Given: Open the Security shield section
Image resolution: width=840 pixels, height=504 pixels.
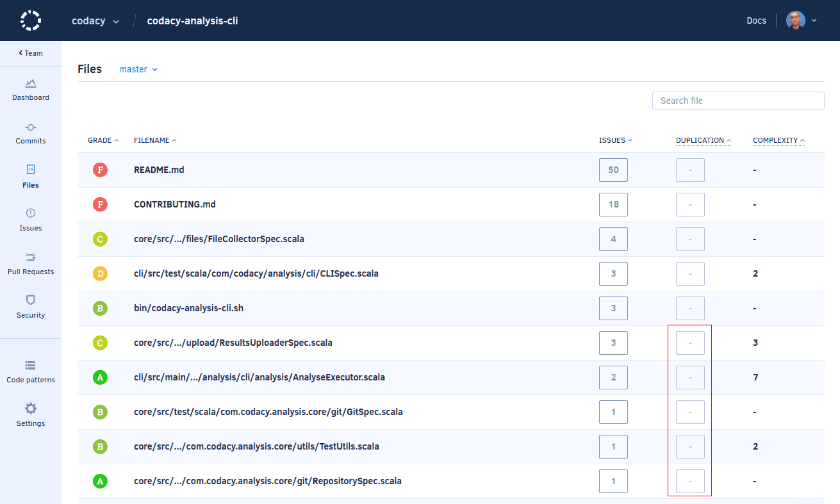Looking at the screenshot, I should (30, 307).
